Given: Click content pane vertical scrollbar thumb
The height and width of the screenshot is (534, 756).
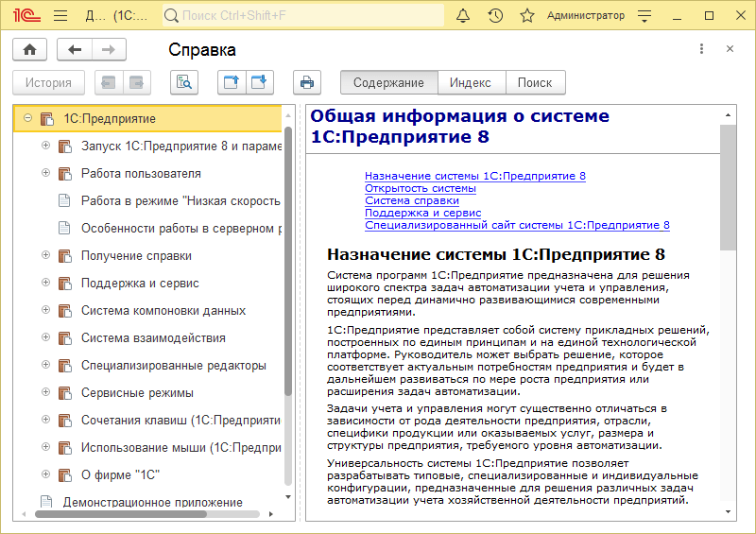Looking at the screenshot, I should pos(728,188).
